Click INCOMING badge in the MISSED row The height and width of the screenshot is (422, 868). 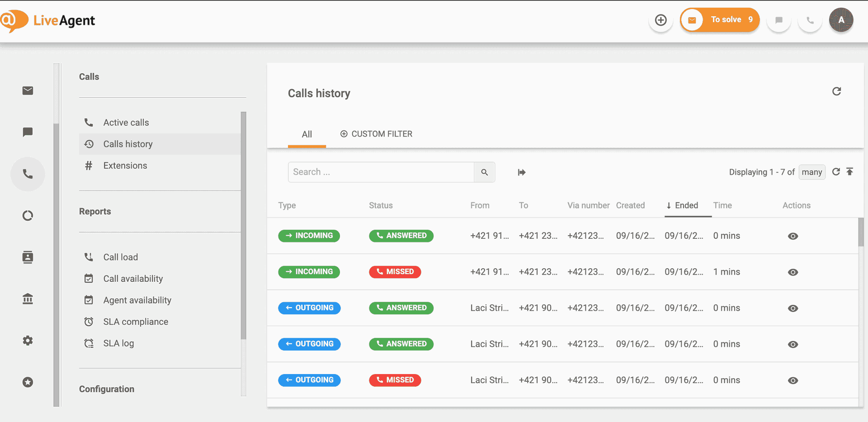(x=309, y=272)
